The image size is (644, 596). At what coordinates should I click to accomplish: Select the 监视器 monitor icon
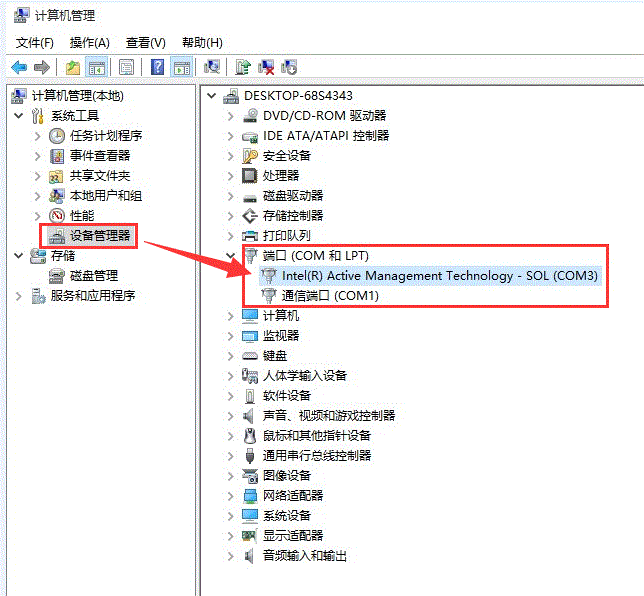[x=250, y=336]
